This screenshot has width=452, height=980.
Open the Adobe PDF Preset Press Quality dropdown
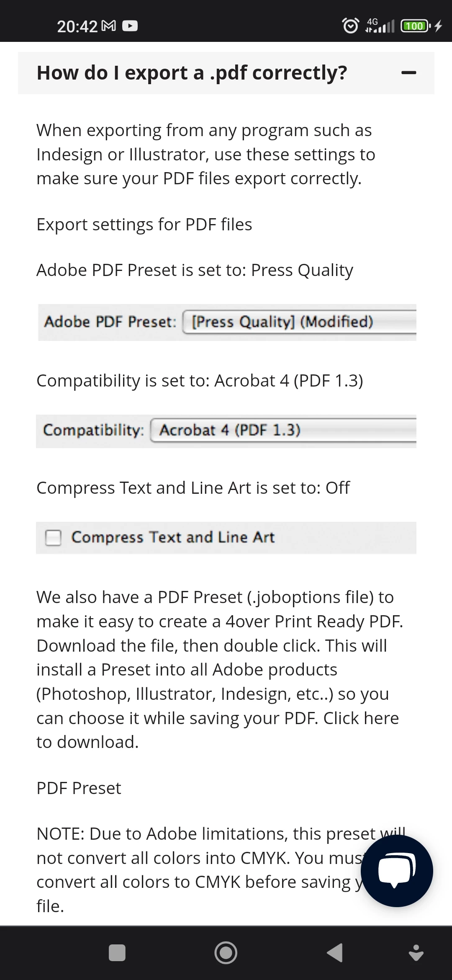(x=300, y=322)
